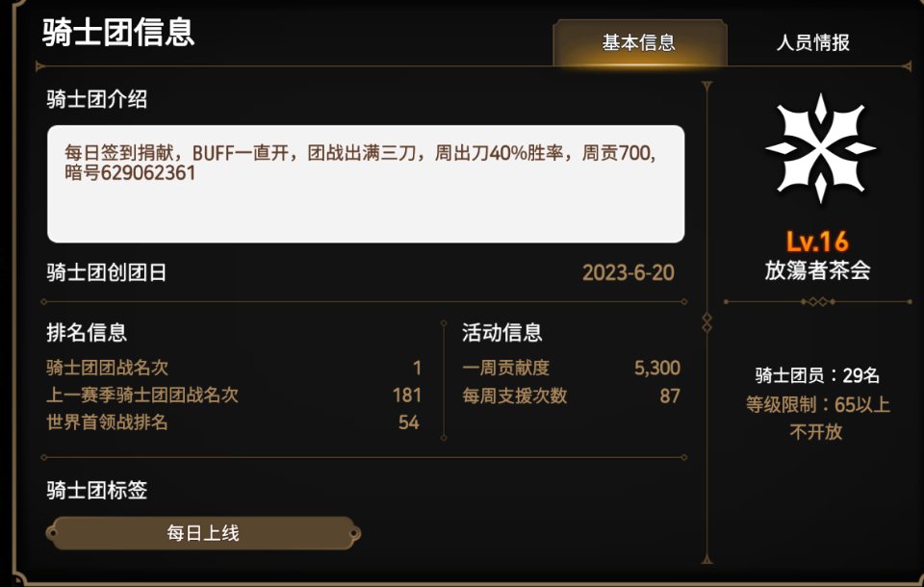
Task: Click the 排名信息 section header
Action: tap(87, 333)
